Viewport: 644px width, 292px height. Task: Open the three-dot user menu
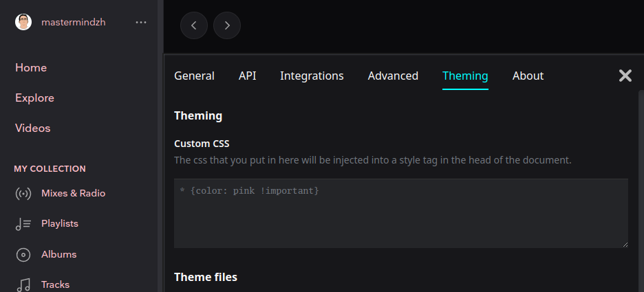(141, 22)
